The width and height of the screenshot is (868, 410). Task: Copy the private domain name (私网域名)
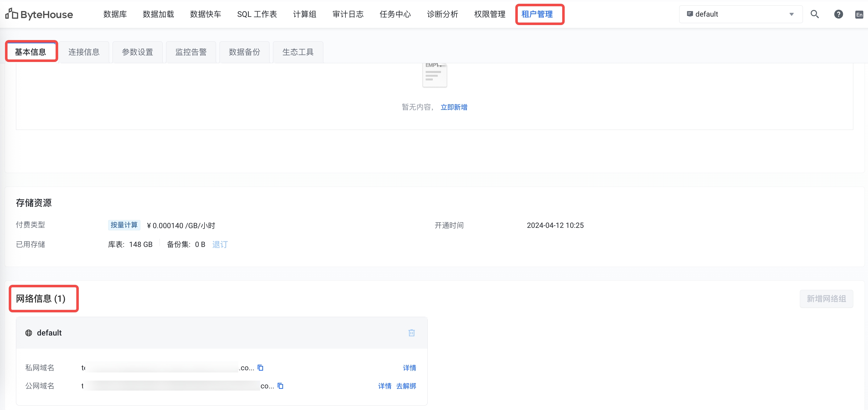click(260, 367)
